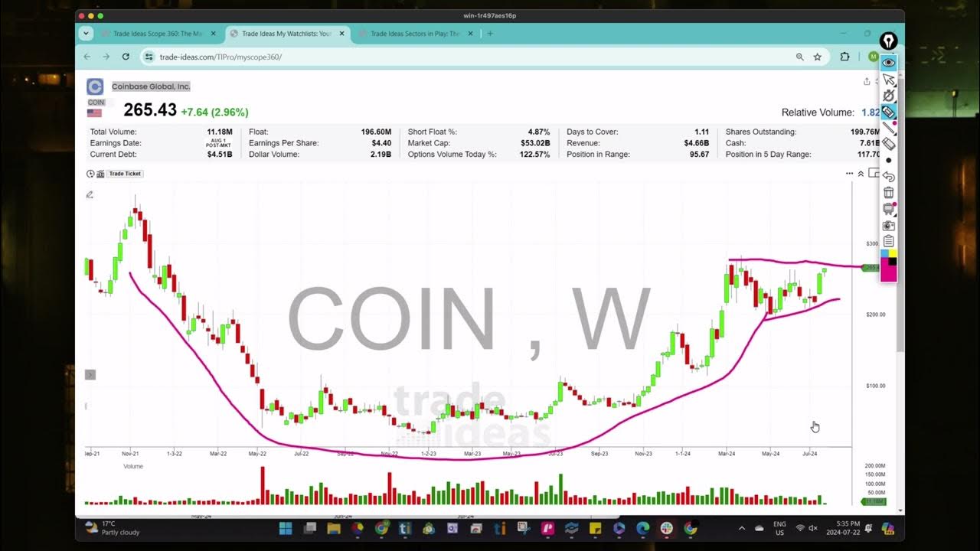Click the Relative Volume label
The height and width of the screenshot is (551, 980).
click(818, 112)
